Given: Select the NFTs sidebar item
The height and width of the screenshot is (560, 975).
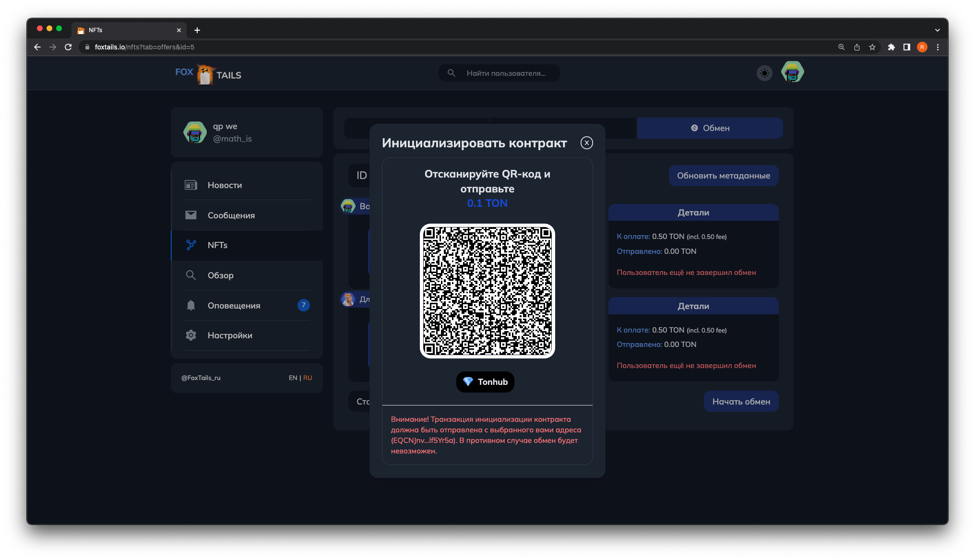Looking at the screenshot, I should (217, 245).
